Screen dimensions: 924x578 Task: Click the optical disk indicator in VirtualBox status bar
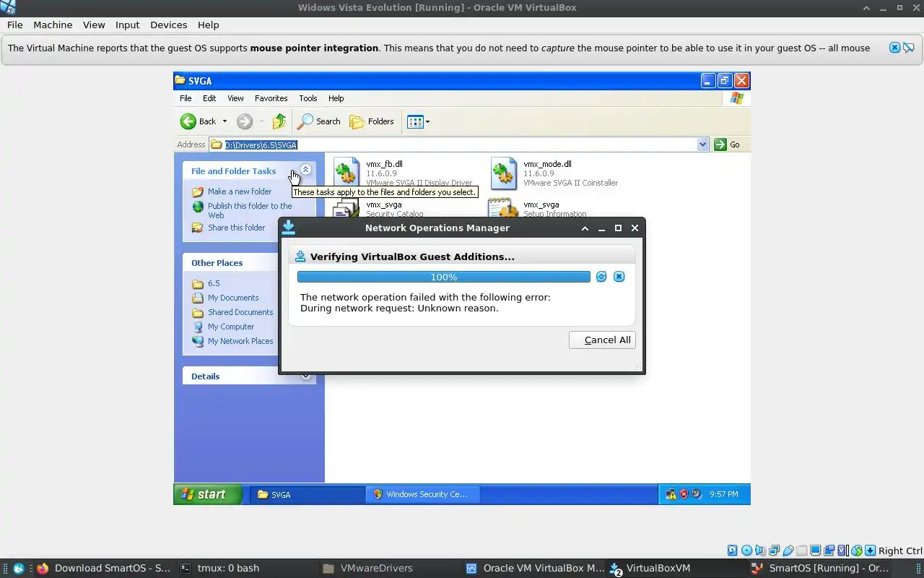pos(746,551)
